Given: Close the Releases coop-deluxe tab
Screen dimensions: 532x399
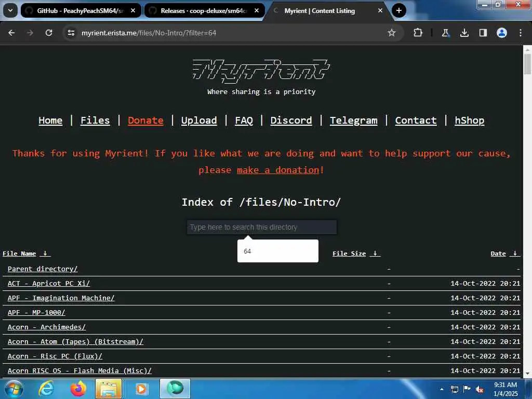Looking at the screenshot, I should point(257,10).
